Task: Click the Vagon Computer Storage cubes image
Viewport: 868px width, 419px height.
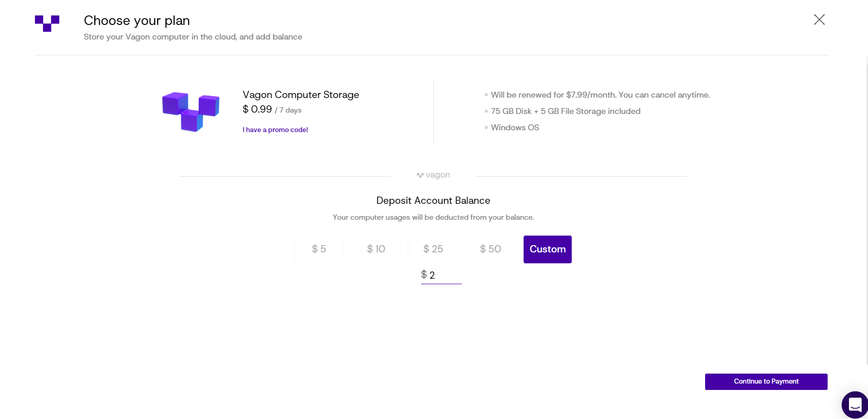Action: coord(191,112)
